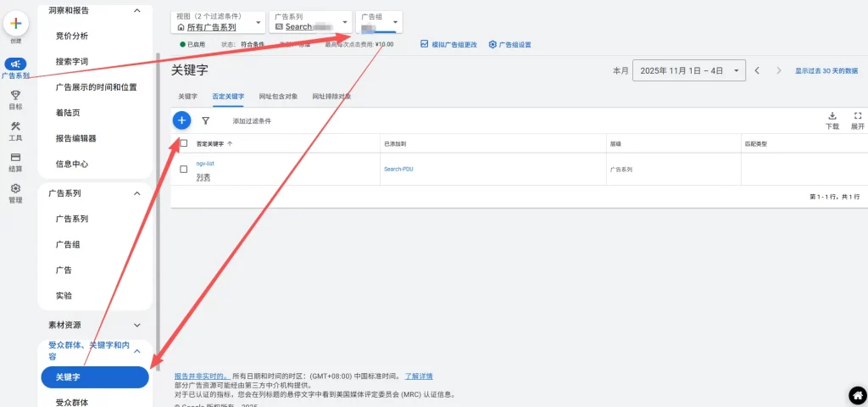Open 实验 in sidebar

64,296
